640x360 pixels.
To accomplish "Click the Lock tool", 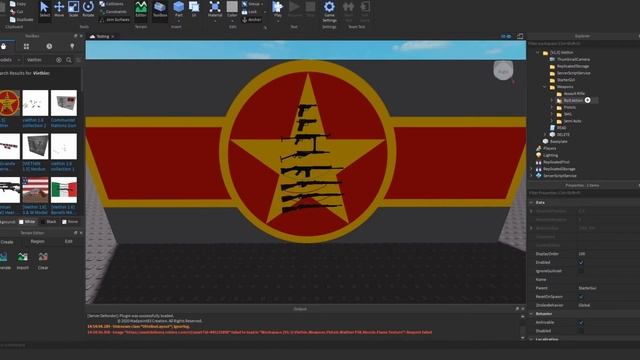I will (x=250, y=12).
